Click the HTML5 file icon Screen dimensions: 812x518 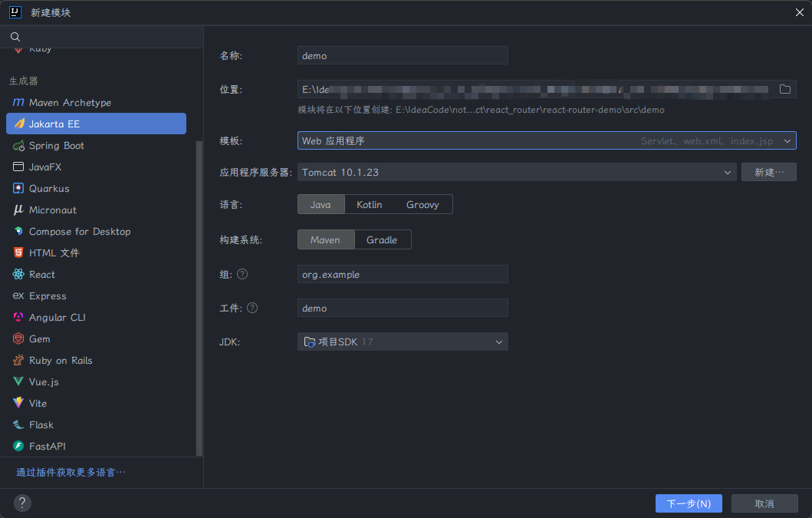[x=18, y=252]
